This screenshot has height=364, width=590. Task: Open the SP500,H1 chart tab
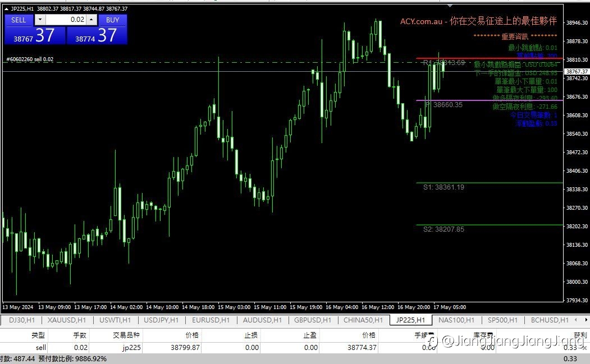(502, 320)
